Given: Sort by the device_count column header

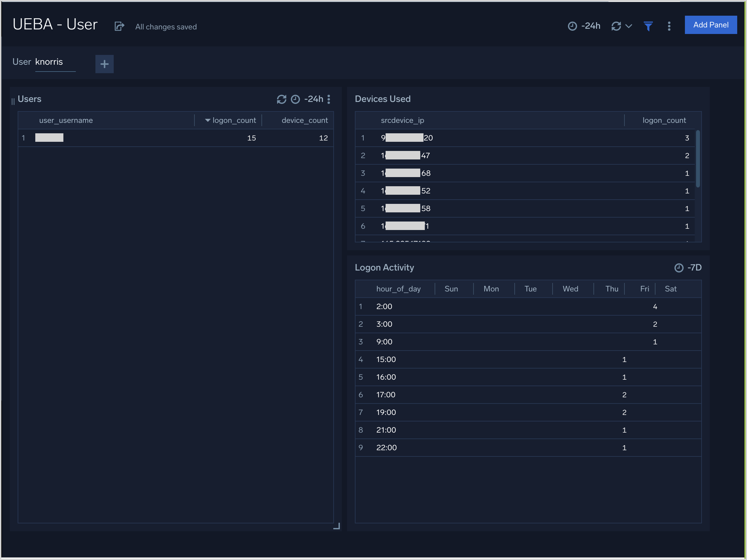Looking at the screenshot, I should [304, 121].
